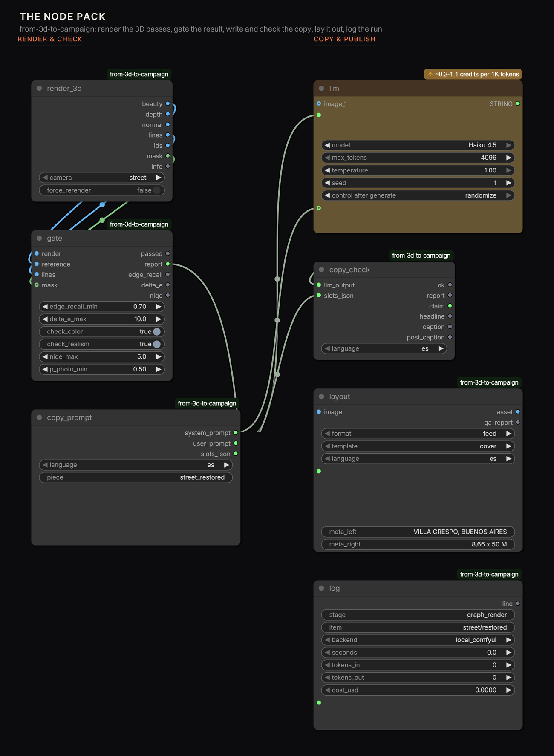This screenshot has width=554, height=756.
Task: Click the from-3d-to-campaign badge above copy_check
Action: coord(421,255)
